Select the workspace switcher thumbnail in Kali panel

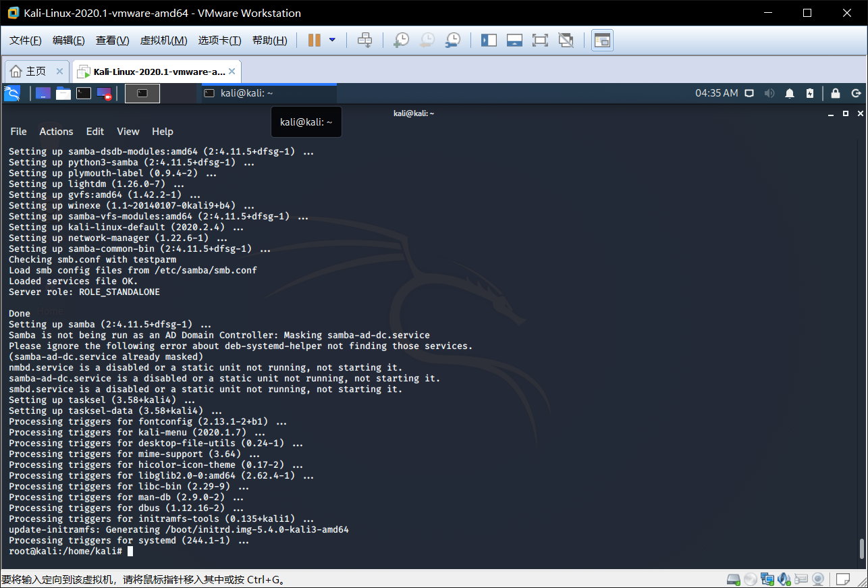click(142, 93)
